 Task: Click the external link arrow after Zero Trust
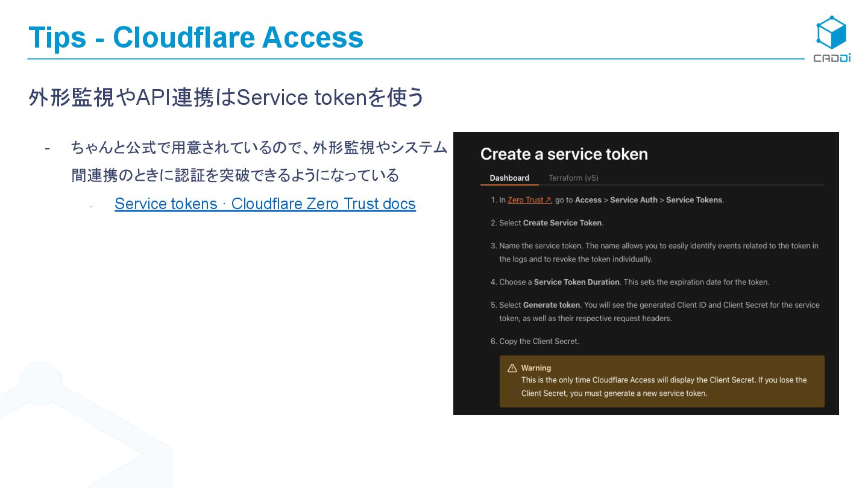(x=548, y=200)
